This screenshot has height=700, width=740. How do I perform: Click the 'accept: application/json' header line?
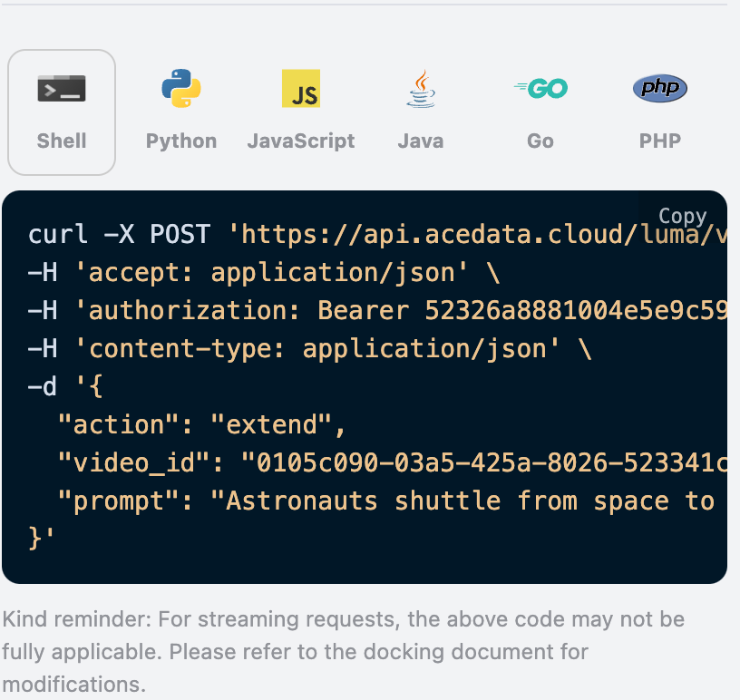click(x=264, y=273)
